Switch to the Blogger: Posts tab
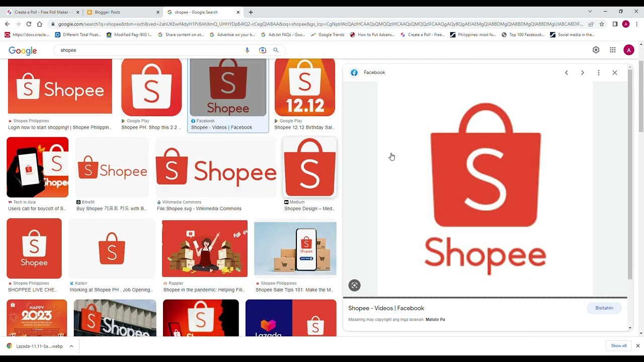 122,12
